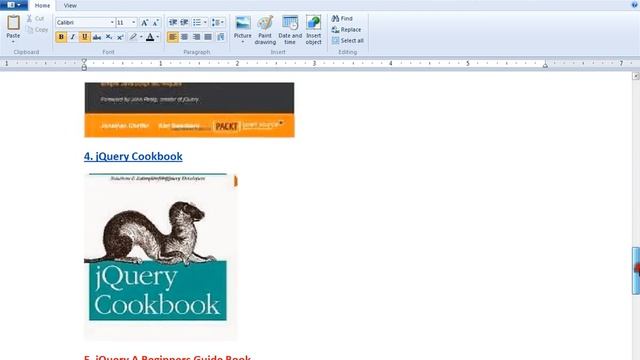Start a bulleted list
The height and width of the screenshot is (360, 640).
(x=197, y=22)
